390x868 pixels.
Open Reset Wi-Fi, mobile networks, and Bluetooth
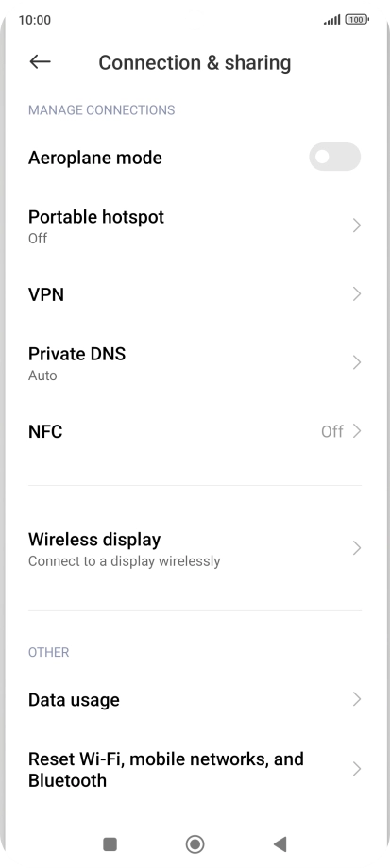point(195,769)
